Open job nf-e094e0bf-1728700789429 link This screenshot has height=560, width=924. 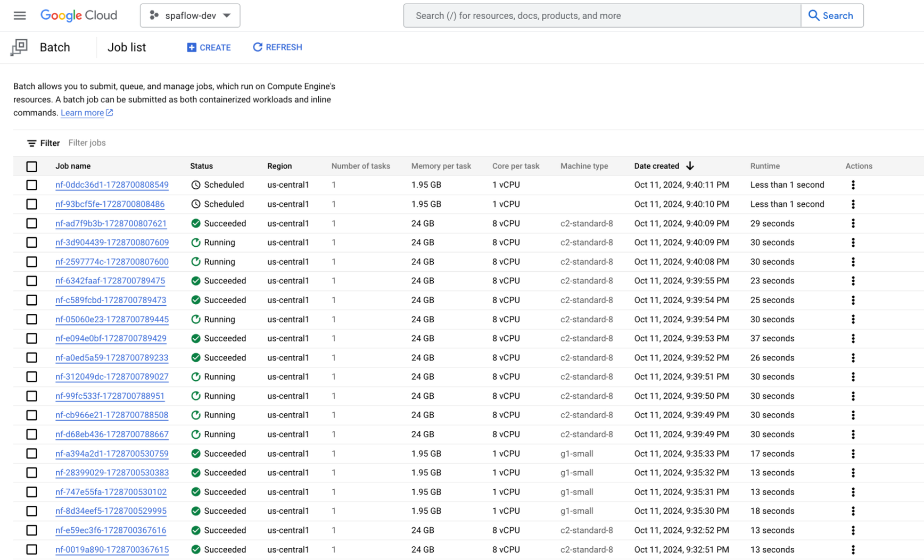pyautogui.click(x=111, y=338)
